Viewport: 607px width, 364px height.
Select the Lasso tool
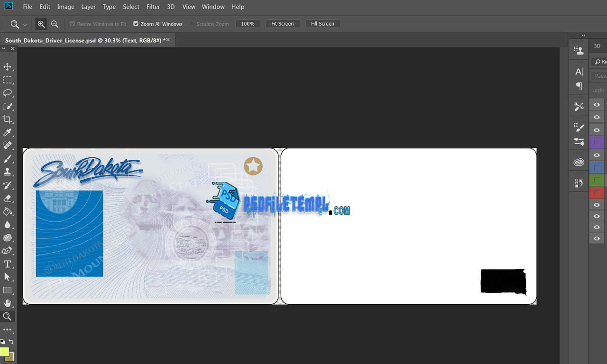pos(8,93)
